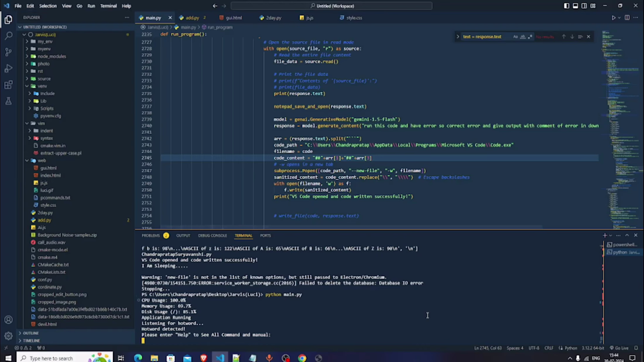
Task: Click the Run Python File play icon
Action: (613, 18)
